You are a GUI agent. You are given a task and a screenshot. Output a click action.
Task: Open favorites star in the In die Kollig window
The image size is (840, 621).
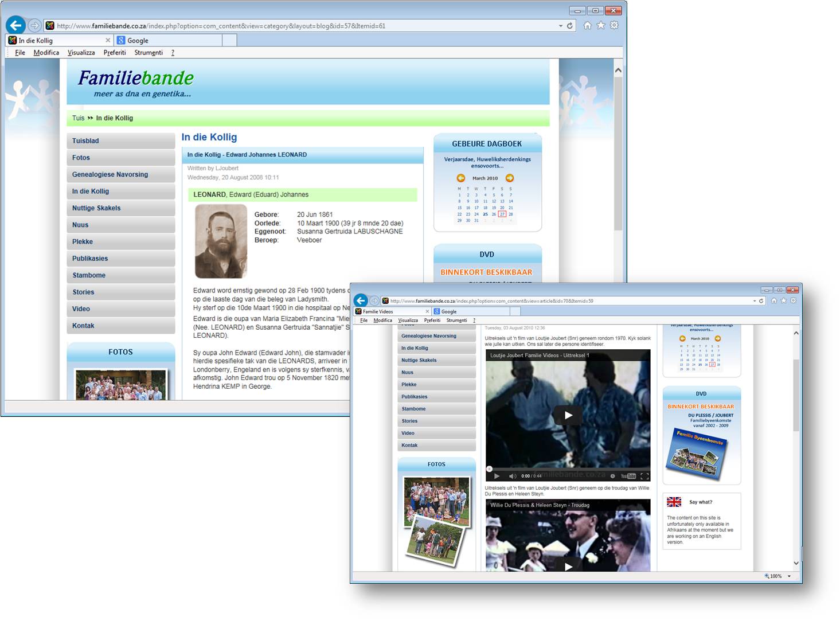tap(601, 25)
